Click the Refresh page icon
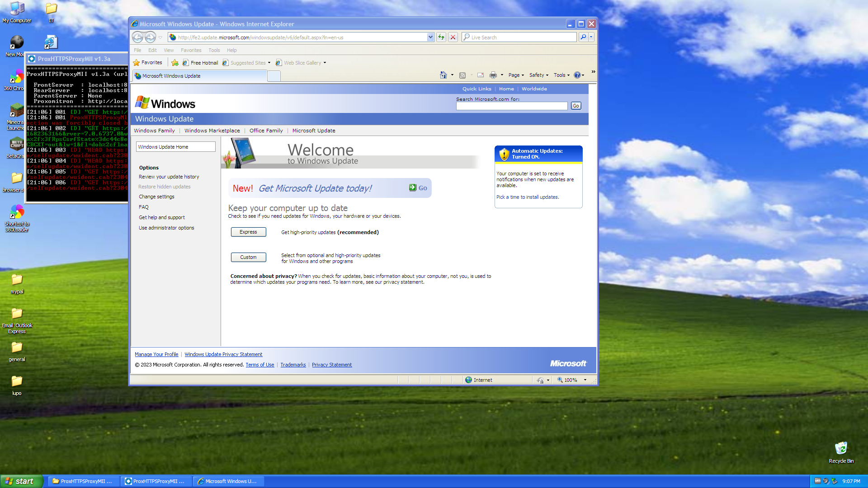This screenshot has height=488, width=868. coord(441,38)
